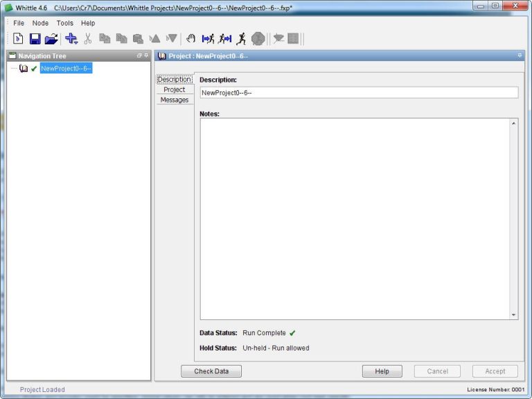The image size is (532, 399).
Task: Move node up with the up-triangle icon
Action: [154, 39]
